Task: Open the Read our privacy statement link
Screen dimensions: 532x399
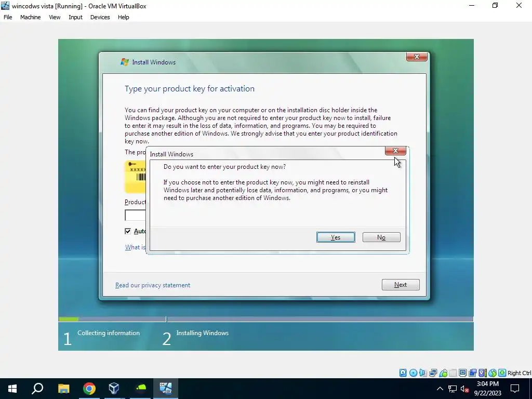Action: (x=153, y=285)
